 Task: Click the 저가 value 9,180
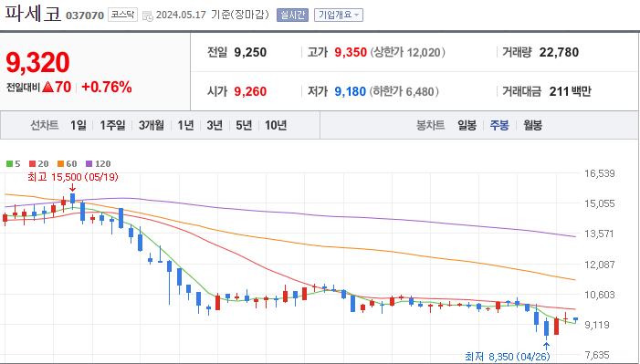tap(351, 91)
